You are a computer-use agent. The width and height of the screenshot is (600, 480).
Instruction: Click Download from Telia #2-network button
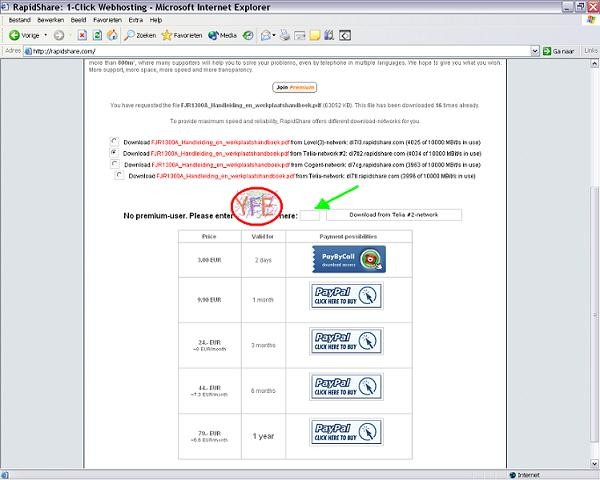click(x=394, y=215)
